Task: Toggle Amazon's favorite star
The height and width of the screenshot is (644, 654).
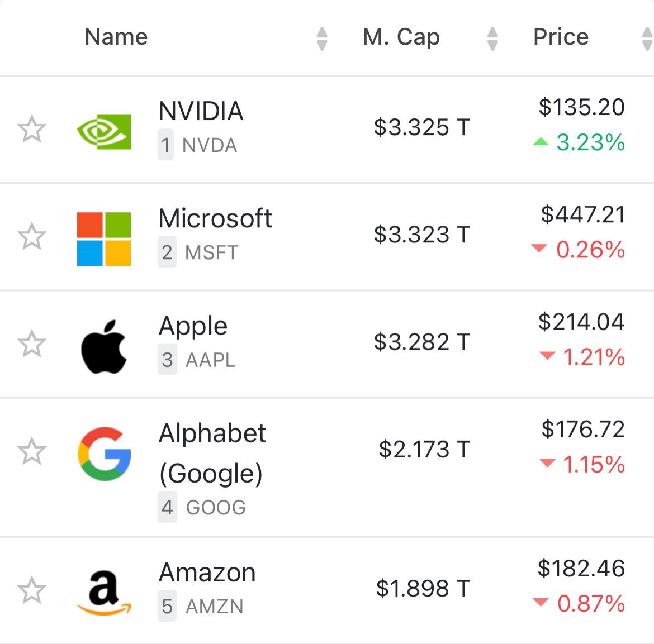Action: (x=32, y=591)
